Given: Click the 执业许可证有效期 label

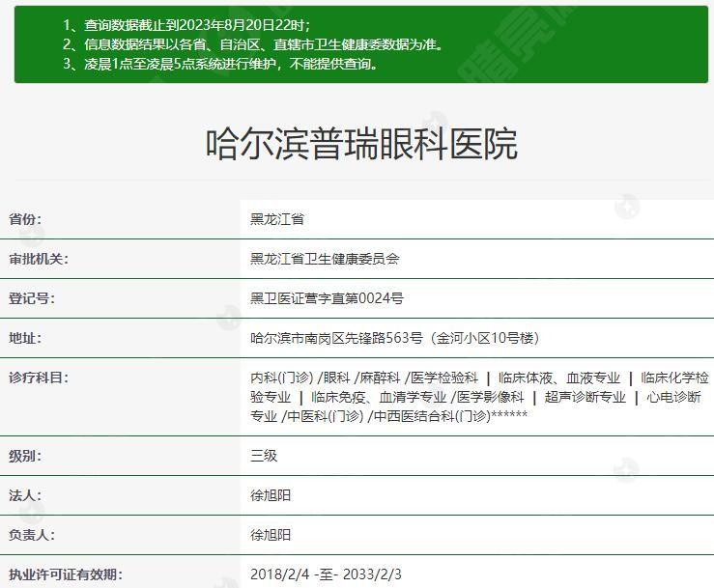Looking at the screenshot, I should [x=66, y=574].
